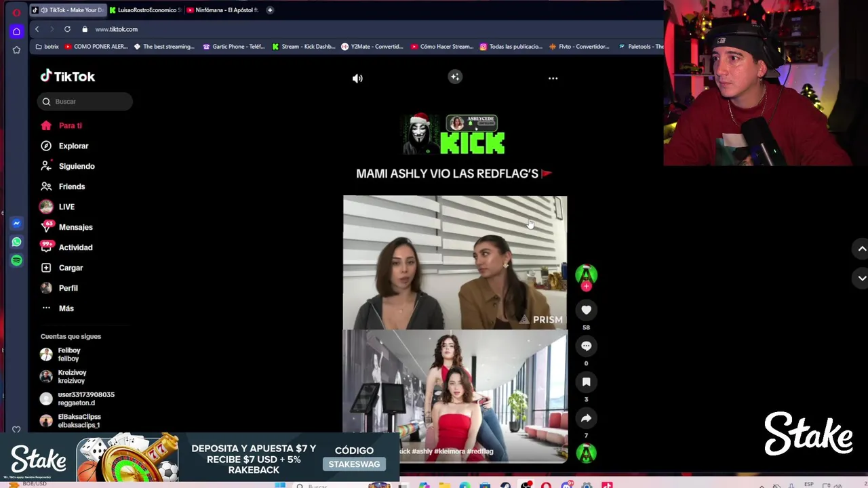This screenshot has height=488, width=868.
Task: Open Steam from taskbar
Action: (x=505, y=485)
